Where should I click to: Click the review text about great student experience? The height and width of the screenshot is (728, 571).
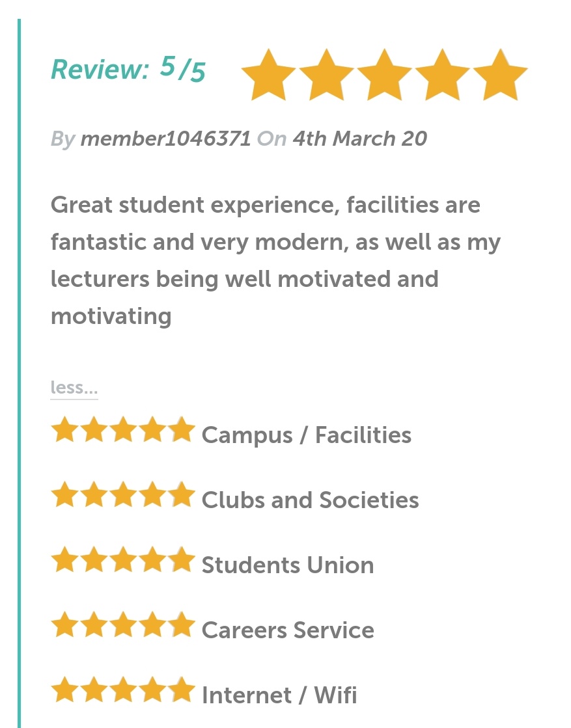coord(275,260)
